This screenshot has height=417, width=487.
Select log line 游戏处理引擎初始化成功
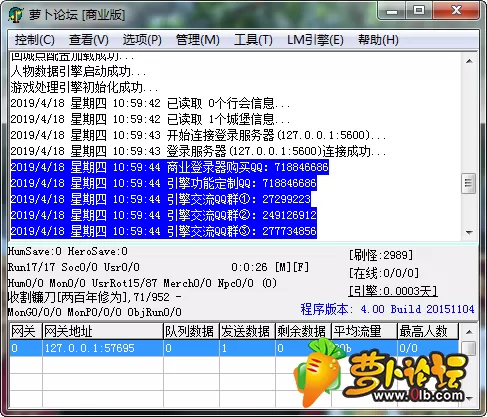[x=84, y=87]
